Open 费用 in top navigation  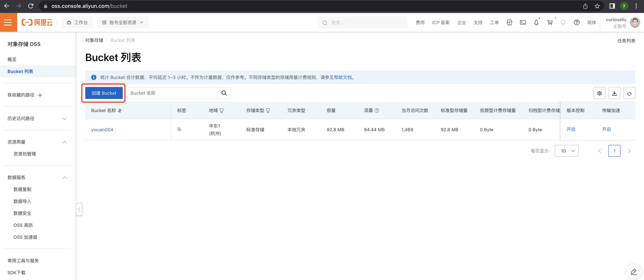420,22
